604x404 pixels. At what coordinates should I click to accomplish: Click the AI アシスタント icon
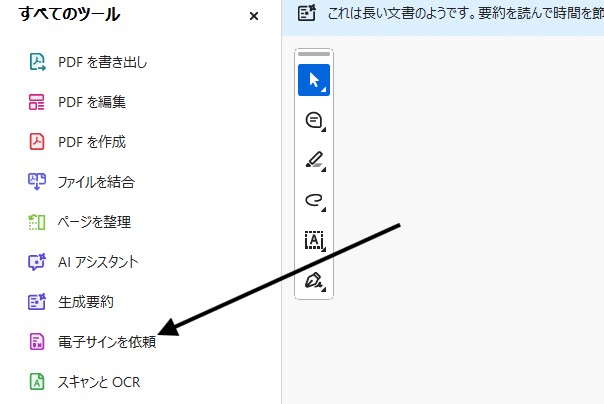point(37,262)
